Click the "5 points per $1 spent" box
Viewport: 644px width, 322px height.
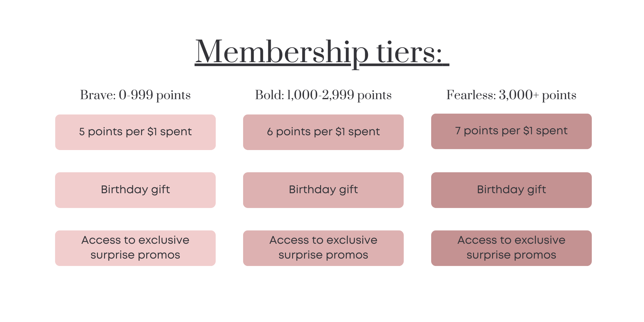coord(135,132)
